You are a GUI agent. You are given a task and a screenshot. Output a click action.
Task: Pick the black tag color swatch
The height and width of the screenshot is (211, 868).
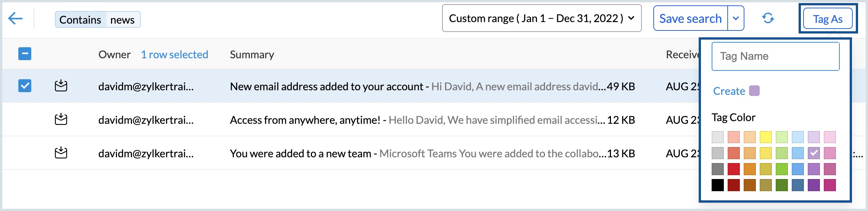pos(717,185)
